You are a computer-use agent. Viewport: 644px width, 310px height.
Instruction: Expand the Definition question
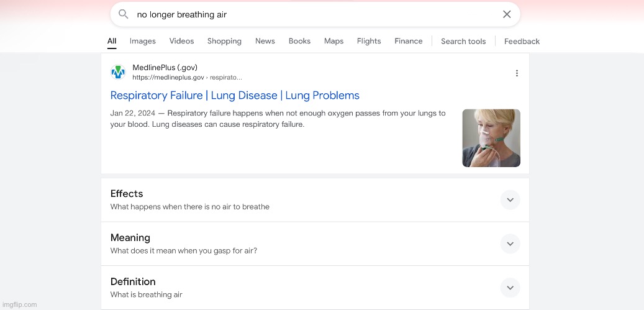tap(510, 288)
